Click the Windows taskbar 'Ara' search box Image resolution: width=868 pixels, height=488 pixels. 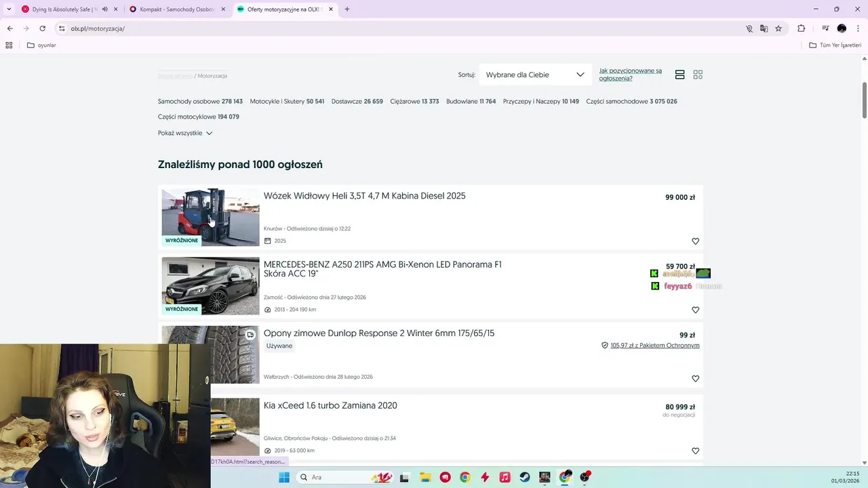coord(344,477)
